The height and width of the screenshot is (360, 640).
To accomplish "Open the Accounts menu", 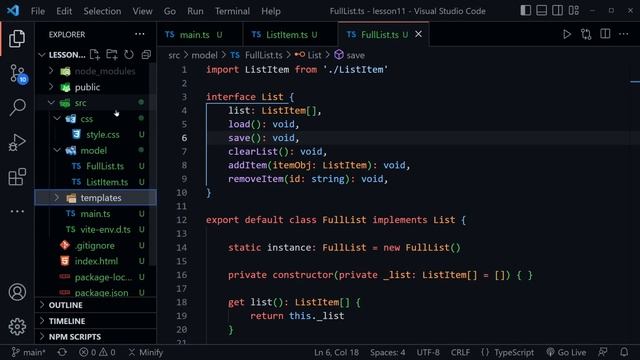I will coord(17,292).
